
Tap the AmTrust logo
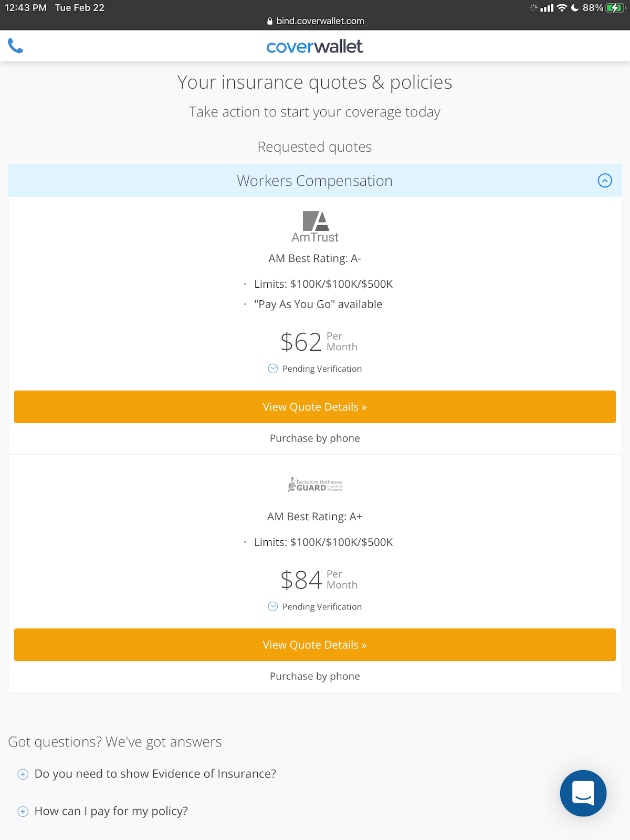point(315,227)
